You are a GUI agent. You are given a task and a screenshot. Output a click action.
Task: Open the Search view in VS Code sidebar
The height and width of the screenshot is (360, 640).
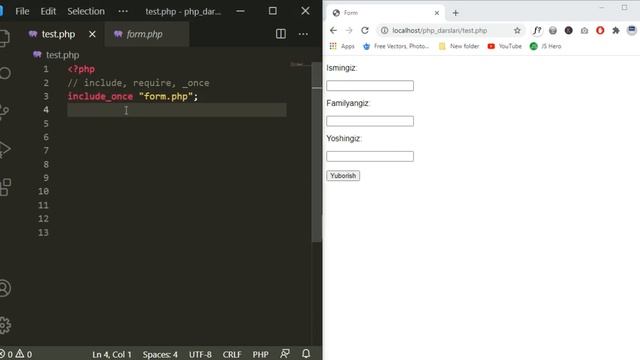(5, 73)
